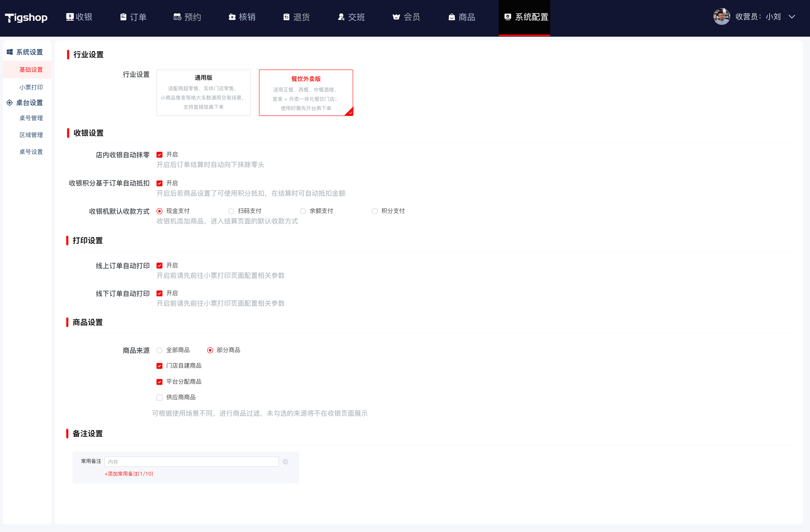The width and height of the screenshot is (810, 532).
Task: Select 积分支付 radio button
Action: pyautogui.click(x=375, y=211)
